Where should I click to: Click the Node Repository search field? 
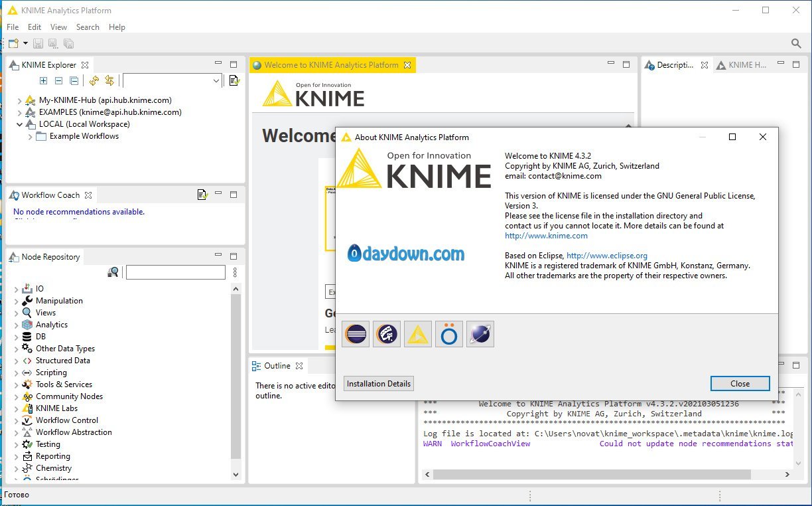[x=176, y=272]
